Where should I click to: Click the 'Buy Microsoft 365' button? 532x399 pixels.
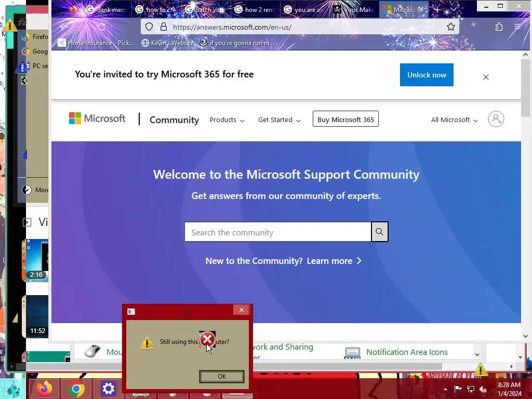[345, 119]
